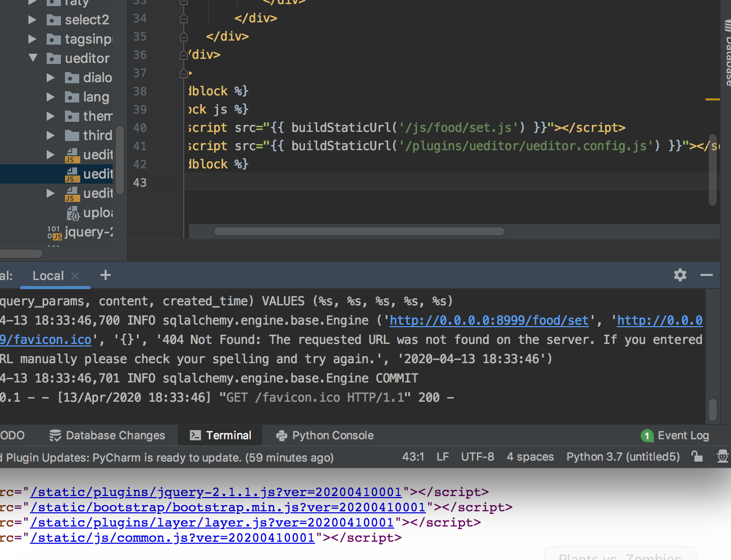Change the UTF-8 file encoding in the status bar
Image resolution: width=731 pixels, height=560 pixels.
(478, 457)
